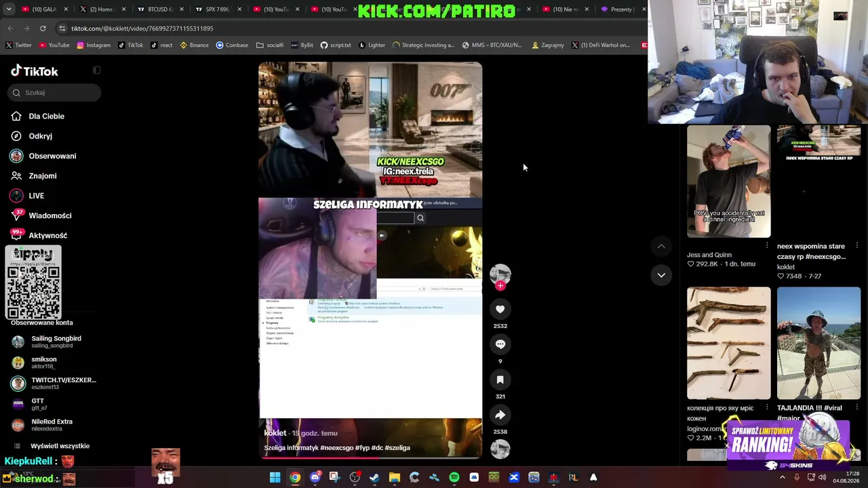This screenshot has width=868, height=488.
Task: Close the BTCUSD browser tab
Action: click(x=181, y=9)
